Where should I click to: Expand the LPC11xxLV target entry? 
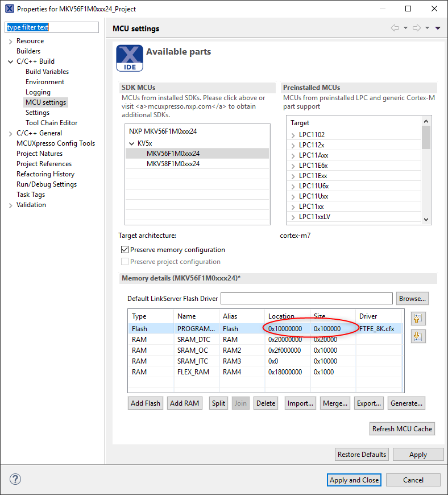(293, 217)
